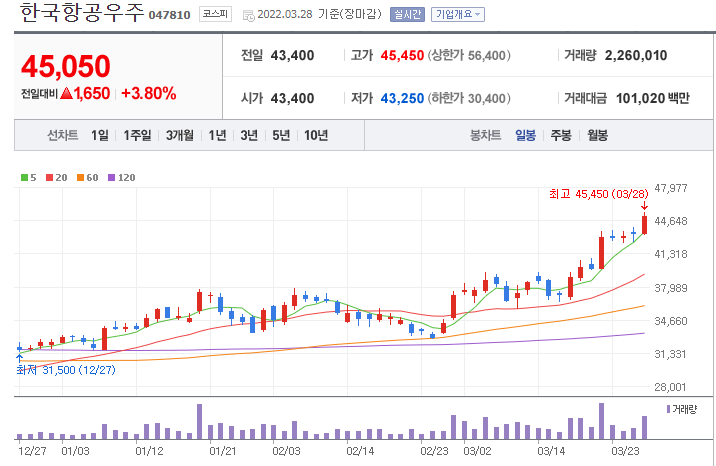Viewport: 716px width, 466px height.
Task: Click the 상한가 56,400 text
Action: click(x=469, y=56)
